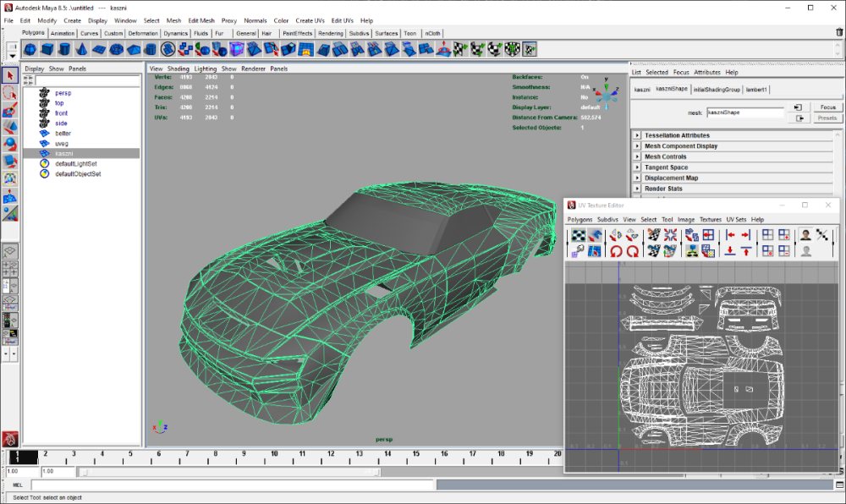The width and height of the screenshot is (846, 504).
Task: Click the polygon cube shelf icon
Action: (x=47, y=49)
